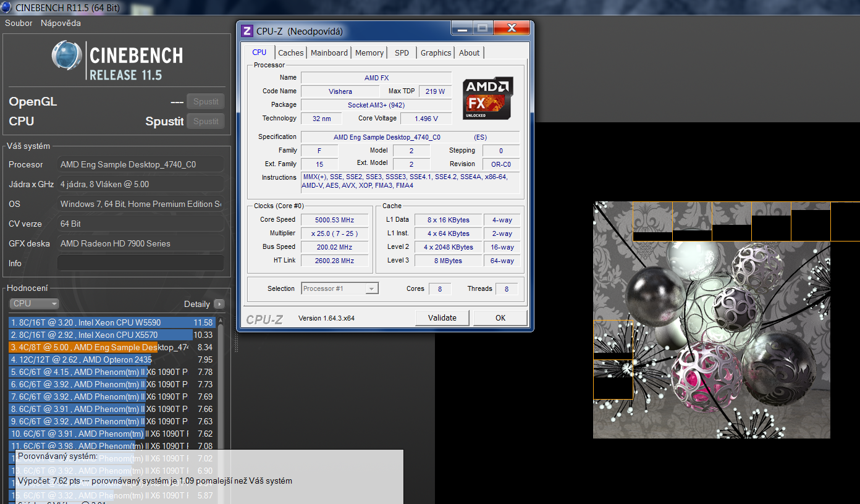Click the Multiplier x 25.0 value
The image size is (860, 504).
coord(334,233)
